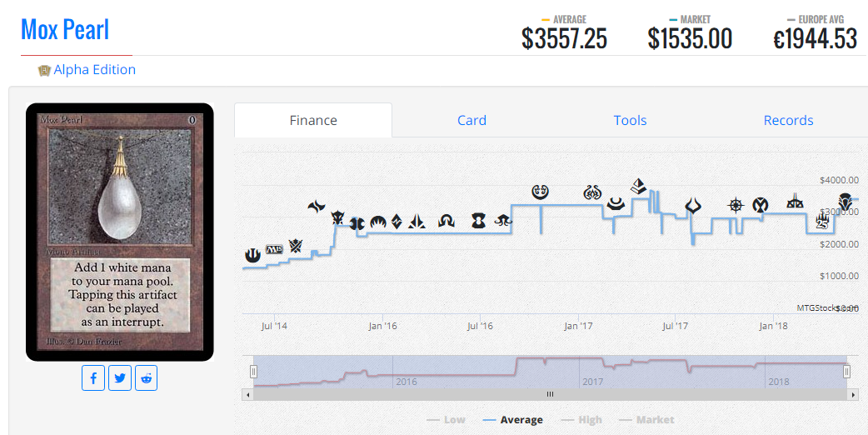Toggle the Market series in chart legend

pyautogui.click(x=646, y=420)
